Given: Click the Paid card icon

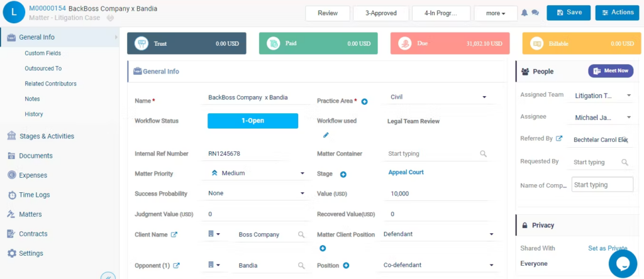Looking at the screenshot, I should coord(273,43).
